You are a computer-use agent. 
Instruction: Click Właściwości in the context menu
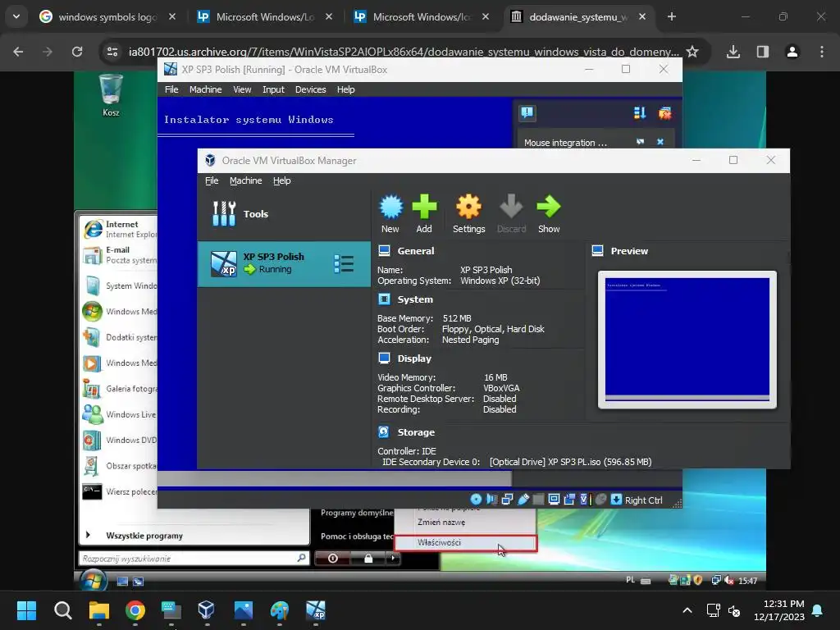[x=466, y=543]
